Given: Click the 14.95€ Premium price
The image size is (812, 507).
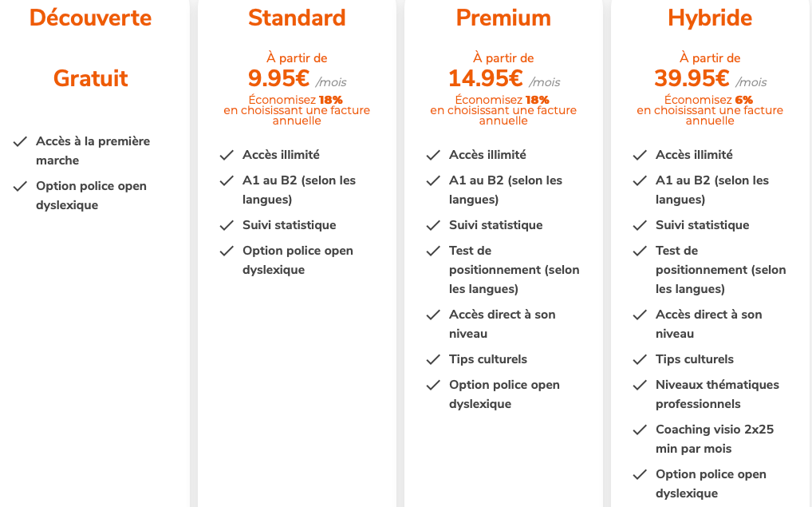Looking at the screenshot, I should click(x=485, y=78).
